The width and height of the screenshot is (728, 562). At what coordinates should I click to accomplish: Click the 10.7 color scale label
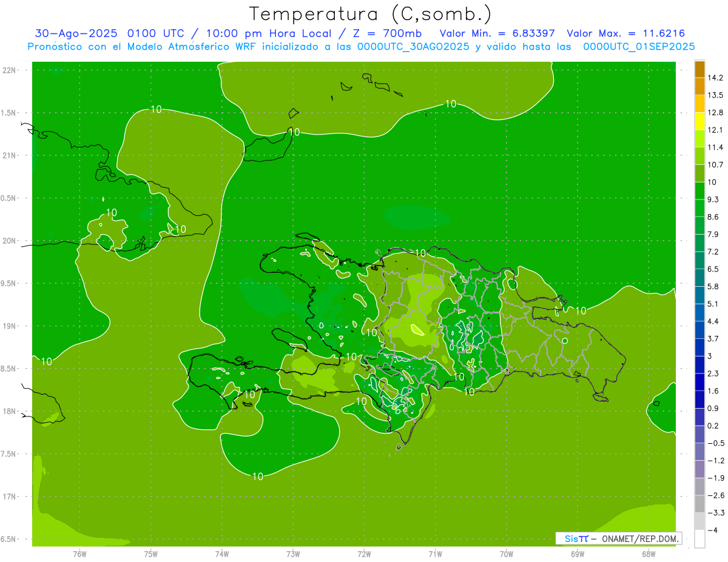[x=715, y=165]
